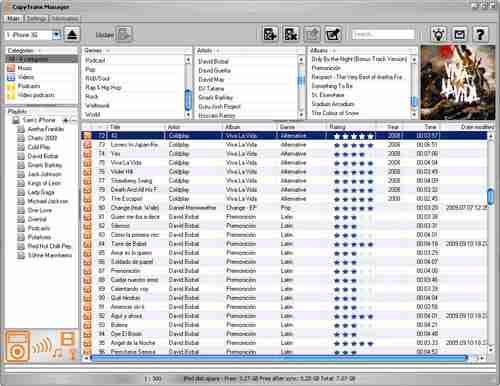Click the lightbulb tips icon

click(x=439, y=34)
